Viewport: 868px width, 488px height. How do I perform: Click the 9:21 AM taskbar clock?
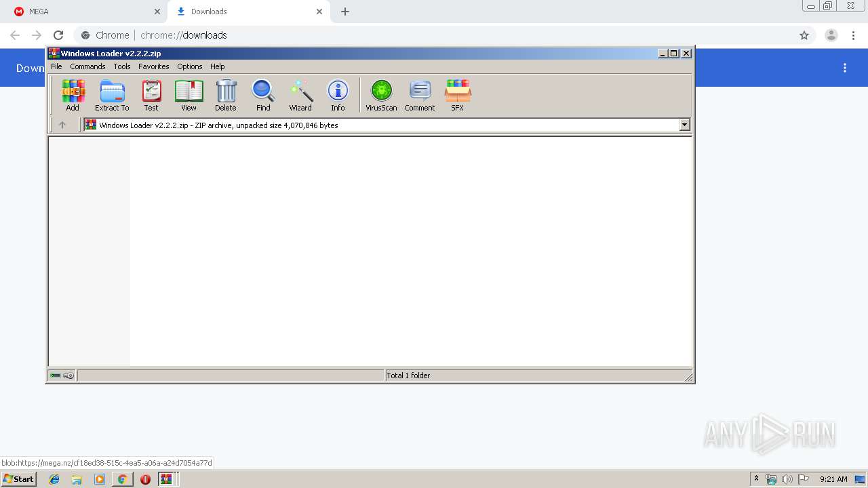[833, 479]
